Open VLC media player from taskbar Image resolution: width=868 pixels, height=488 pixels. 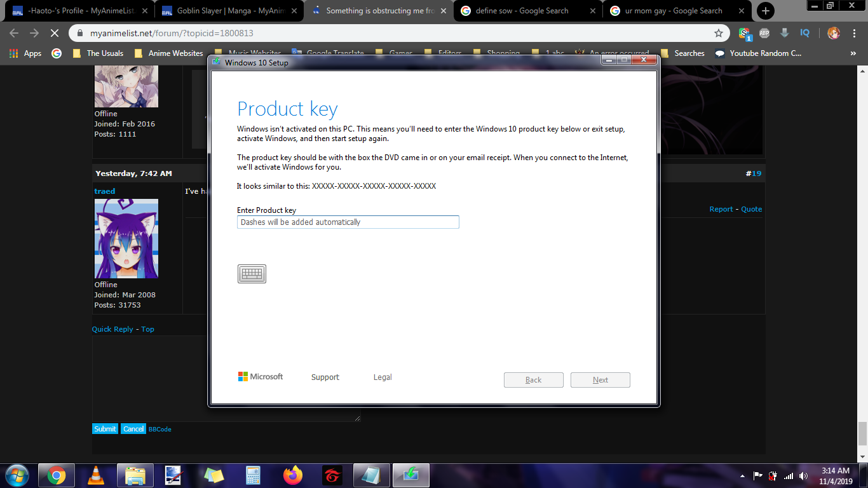click(95, 475)
